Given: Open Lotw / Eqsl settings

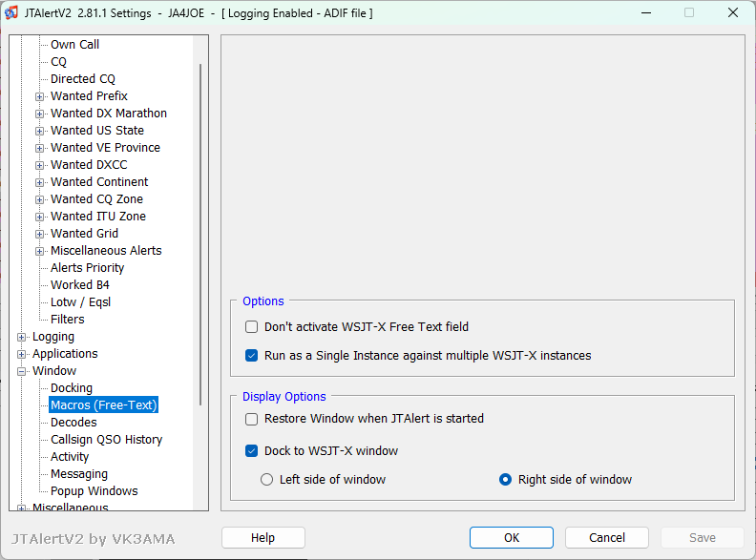Looking at the screenshot, I should [80, 302].
